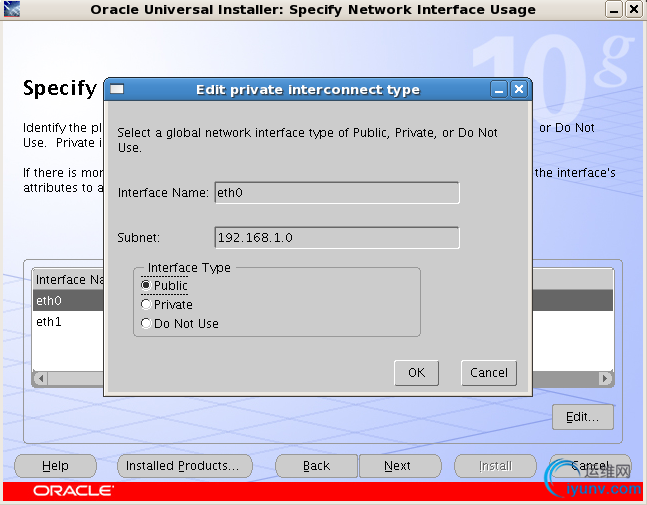Click the Interface Name column header
The height and width of the screenshot is (505, 647).
(x=68, y=279)
